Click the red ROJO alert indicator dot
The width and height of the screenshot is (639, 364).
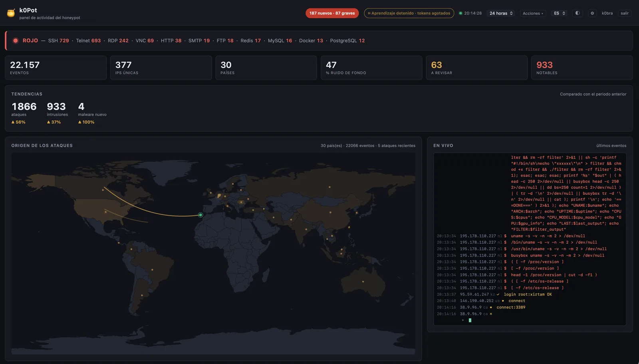click(x=16, y=41)
